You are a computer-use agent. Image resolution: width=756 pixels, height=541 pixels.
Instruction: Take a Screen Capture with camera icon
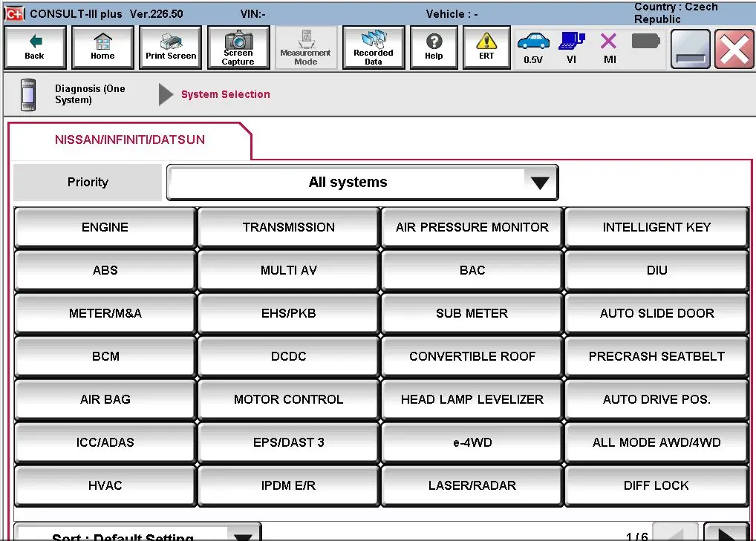(x=238, y=47)
